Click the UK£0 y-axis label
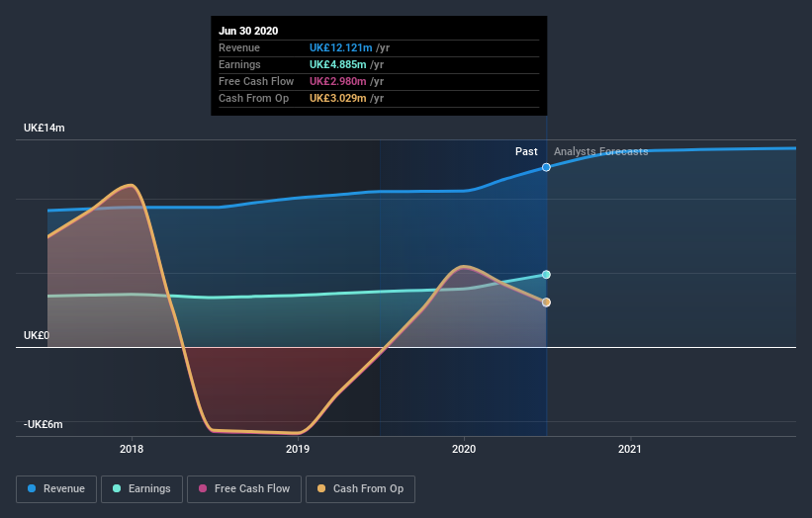Viewport: 812px width, 518px height. click(37, 335)
